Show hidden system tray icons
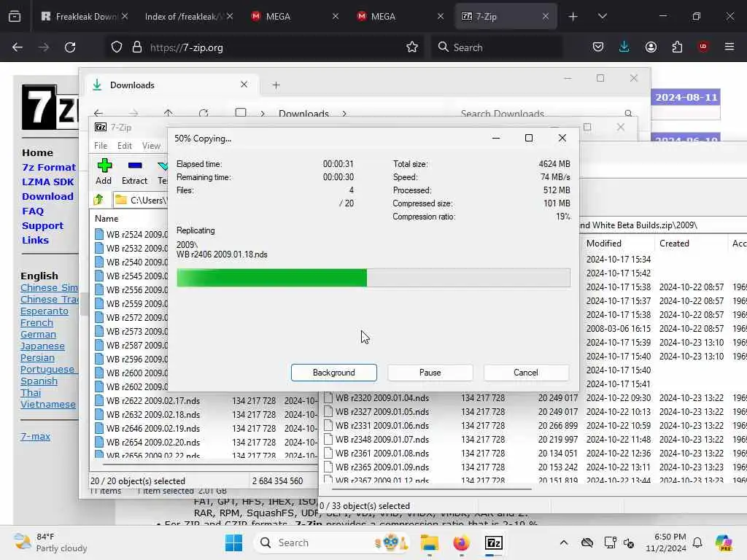Viewport: 747px width, 560px height. point(564,542)
